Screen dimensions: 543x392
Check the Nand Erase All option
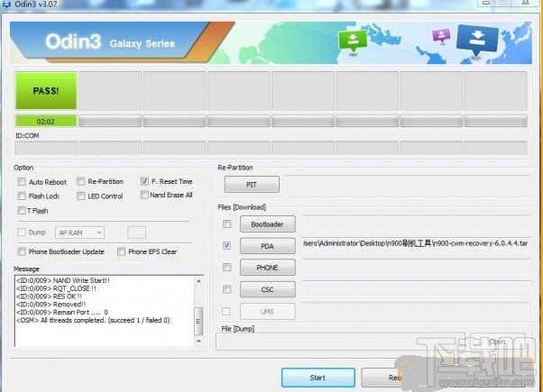point(144,195)
